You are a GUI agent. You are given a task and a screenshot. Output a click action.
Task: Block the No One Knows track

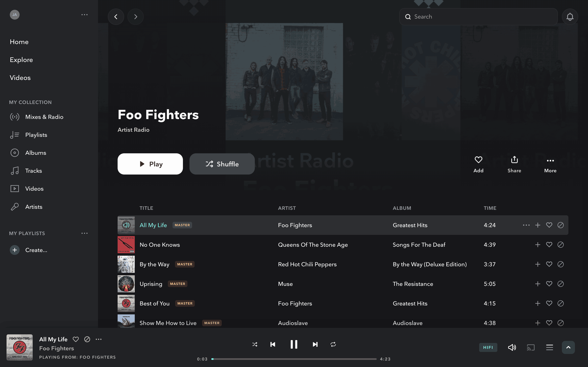pos(561,245)
